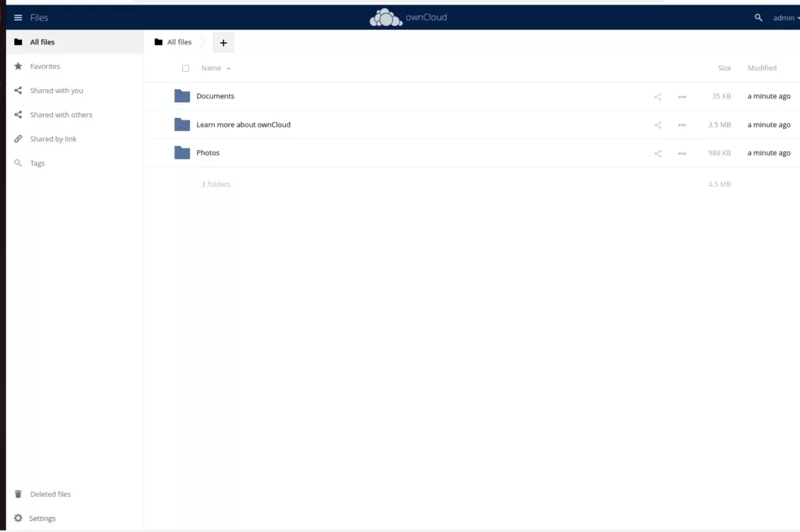
Task: Click the Shared by link chain icon
Action: click(x=19, y=139)
